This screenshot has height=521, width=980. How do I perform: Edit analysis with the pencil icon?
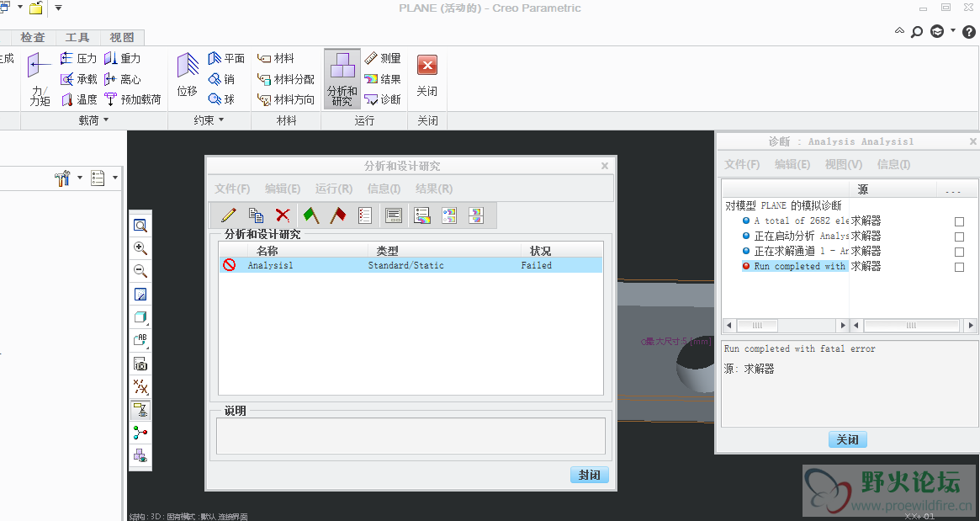point(228,215)
